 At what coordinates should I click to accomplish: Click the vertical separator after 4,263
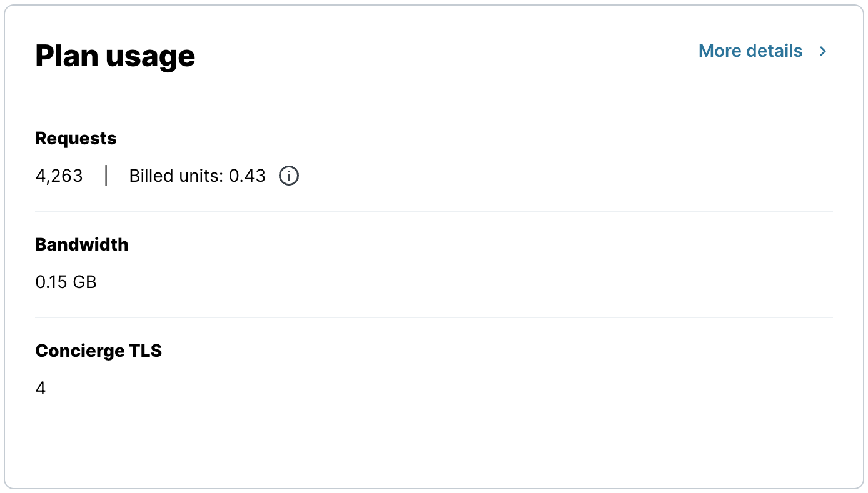coord(106,176)
